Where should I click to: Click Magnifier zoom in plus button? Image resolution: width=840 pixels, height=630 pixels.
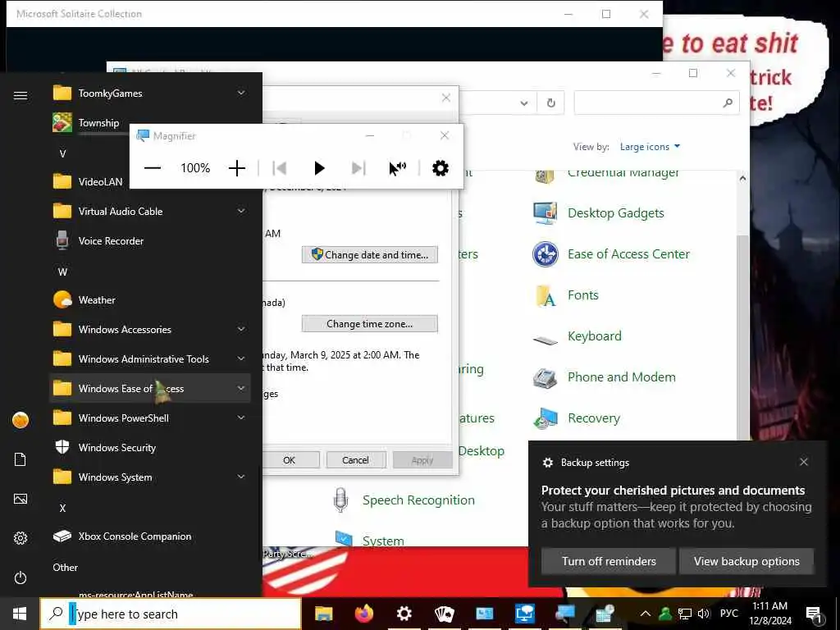(x=237, y=167)
